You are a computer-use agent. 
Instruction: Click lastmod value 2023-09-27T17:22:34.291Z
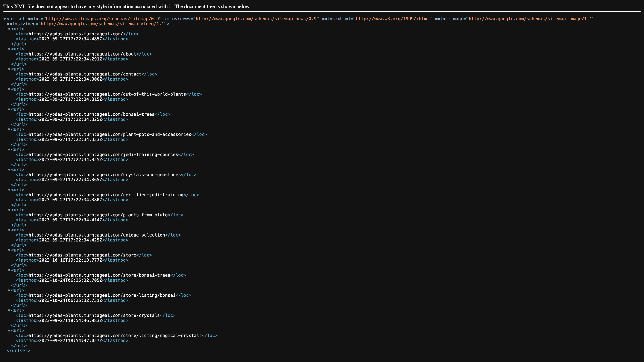point(70,59)
